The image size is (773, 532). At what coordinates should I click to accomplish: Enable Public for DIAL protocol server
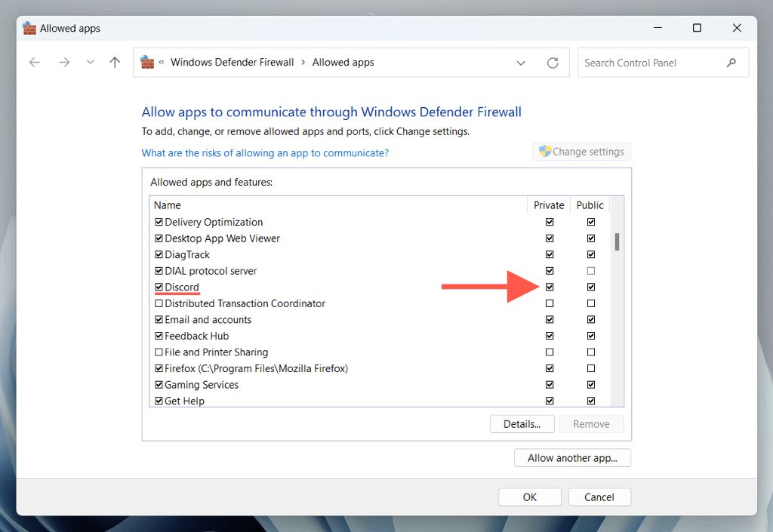pos(591,271)
